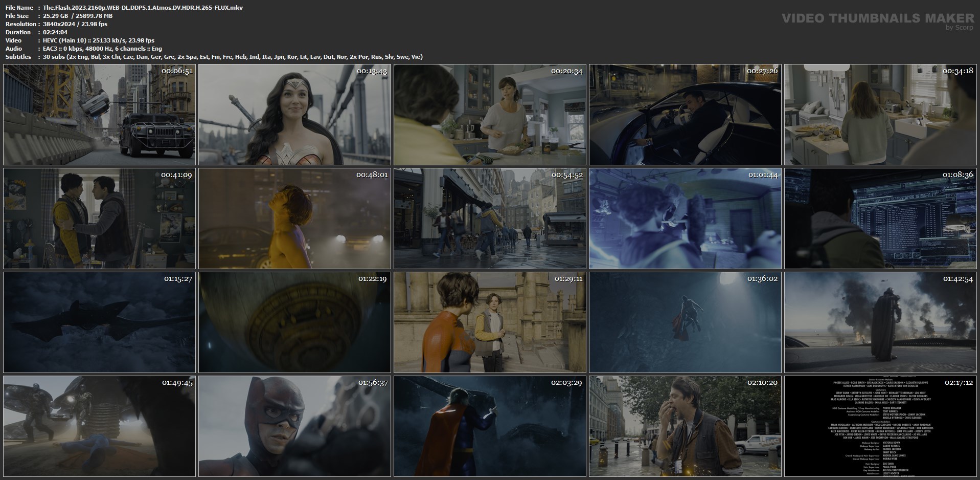Select the file name ending in FLUX.mkv
Viewport: 980px width, 480px height.
coord(143,8)
